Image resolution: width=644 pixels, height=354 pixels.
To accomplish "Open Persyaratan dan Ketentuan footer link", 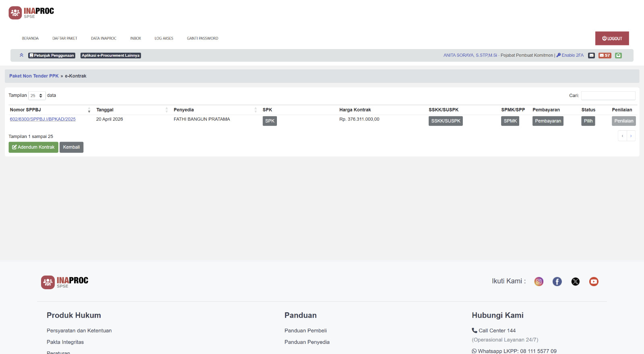I will pyautogui.click(x=79, y=331).
